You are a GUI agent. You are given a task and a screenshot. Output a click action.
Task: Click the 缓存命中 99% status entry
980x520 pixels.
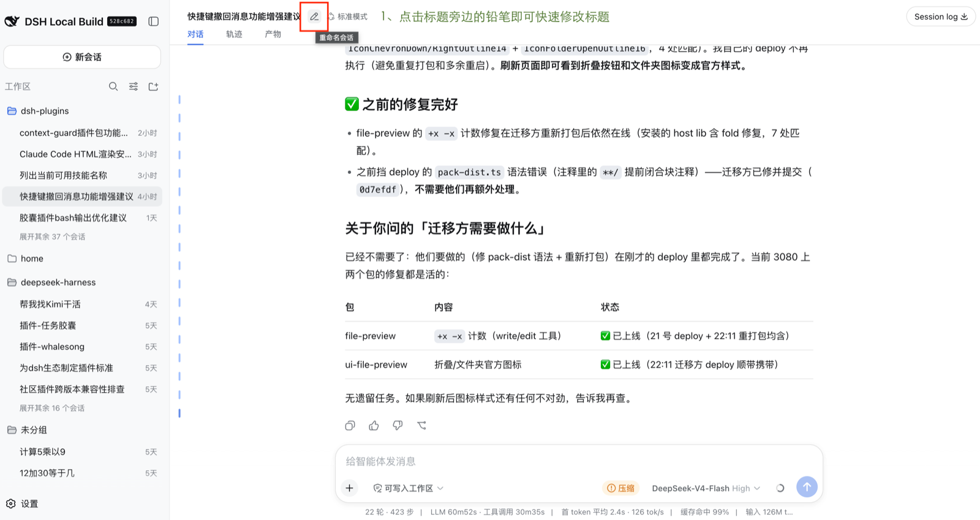(x=705, y=512)
